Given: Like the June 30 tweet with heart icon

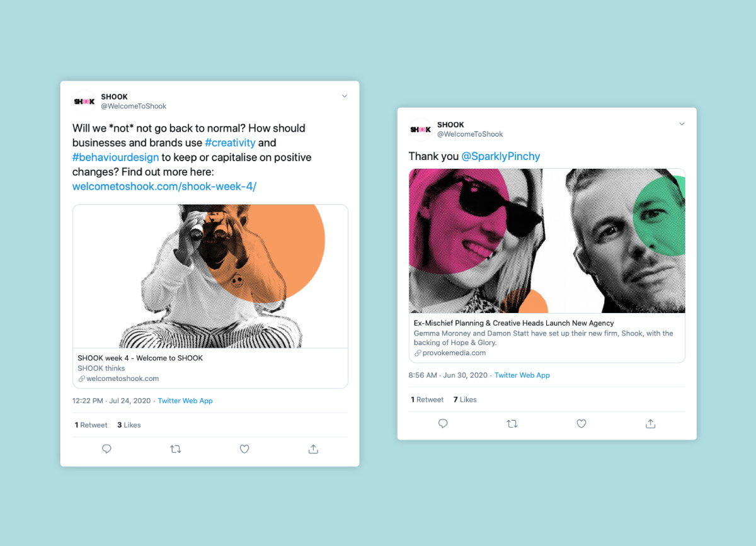Looking at the screenshot, I should click(x=581, y=424).
